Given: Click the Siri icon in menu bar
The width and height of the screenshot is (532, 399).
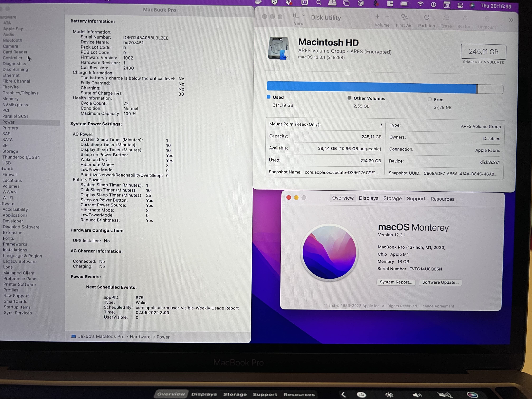Looking at the screenshot, I should [x=472, y=6].
